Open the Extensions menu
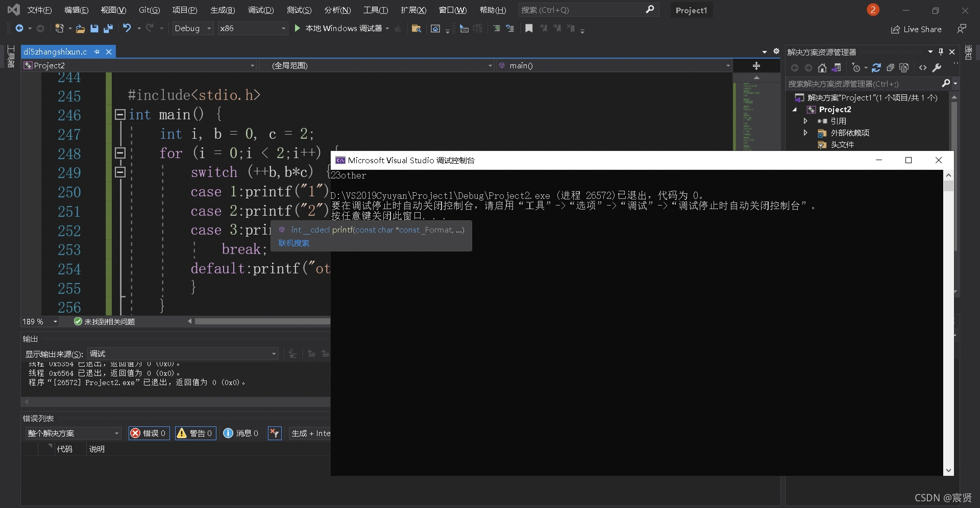The height and width of the screenshot is (508, 980). pos(413,10)
